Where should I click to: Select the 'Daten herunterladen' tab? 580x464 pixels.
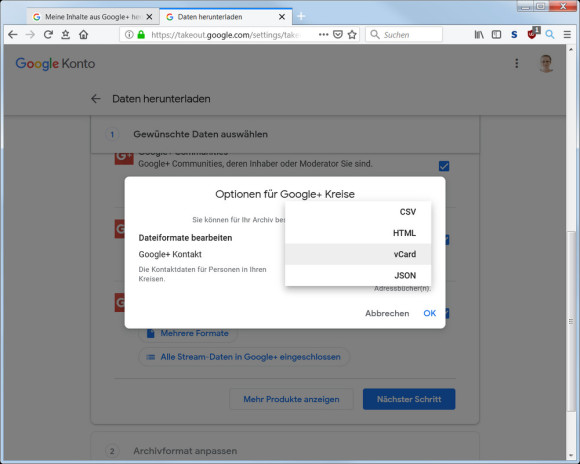226,17
